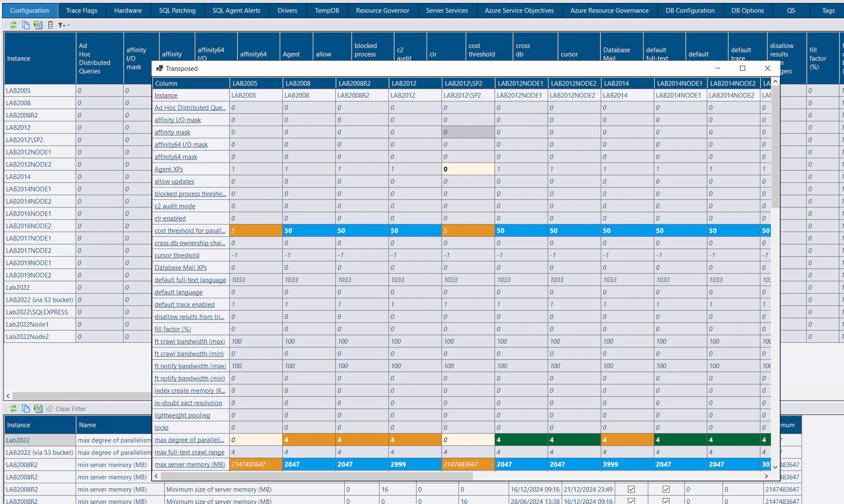This screenshot has width=844, height=504.
Task: Switch to the Trace Flags tab
Action: coord(82,10)
